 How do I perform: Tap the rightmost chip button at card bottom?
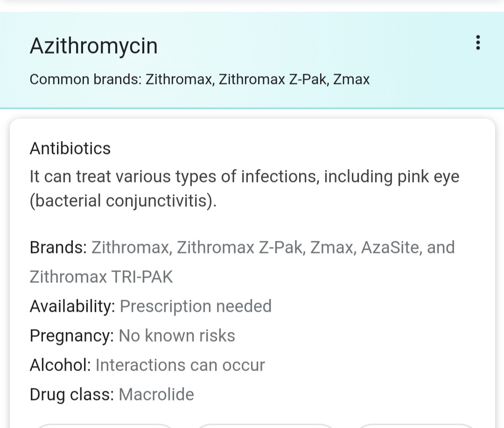tap(415, 425)
